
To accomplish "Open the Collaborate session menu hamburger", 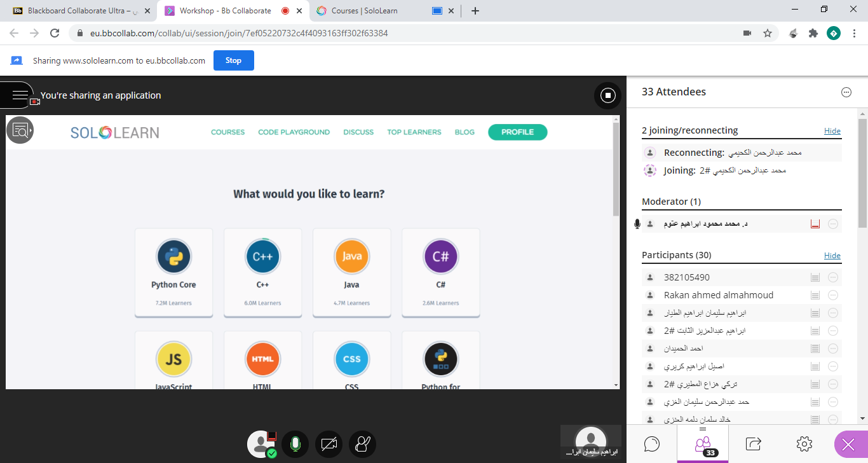I will click(x=19, y=95).
